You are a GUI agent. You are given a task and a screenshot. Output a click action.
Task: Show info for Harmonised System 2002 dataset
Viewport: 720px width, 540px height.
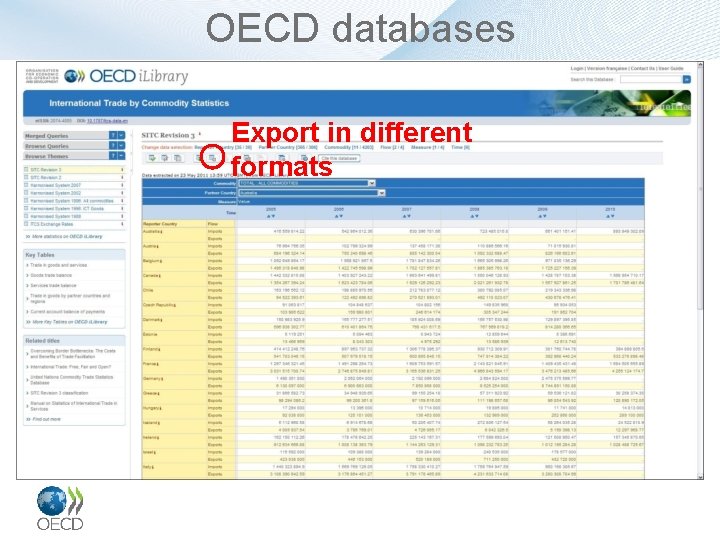click(122, 193)
